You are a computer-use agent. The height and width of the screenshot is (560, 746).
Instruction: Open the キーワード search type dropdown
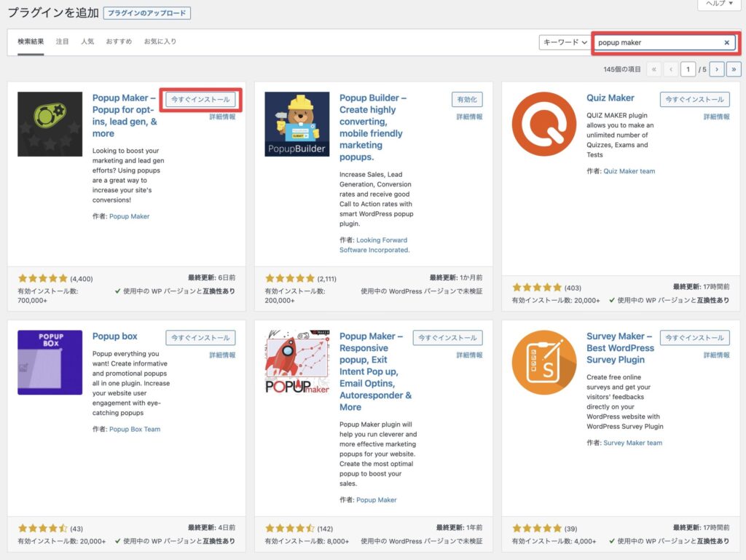point(565,42)
